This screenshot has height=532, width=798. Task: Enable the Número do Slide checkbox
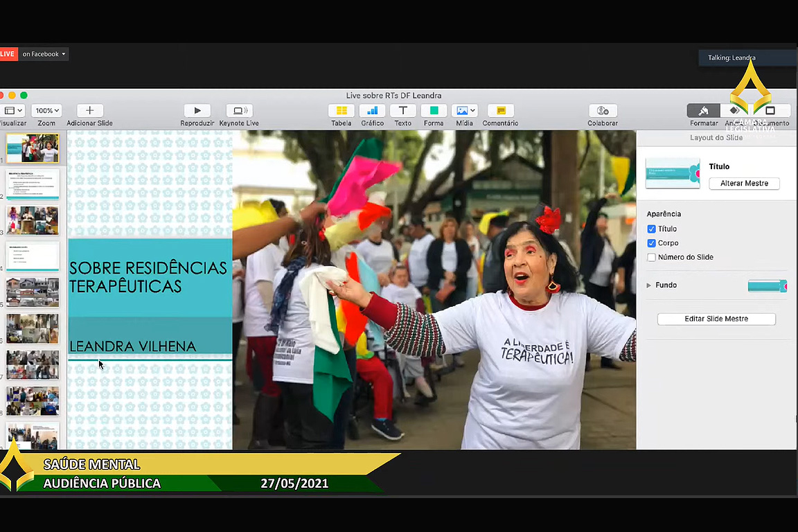(651, 257)
